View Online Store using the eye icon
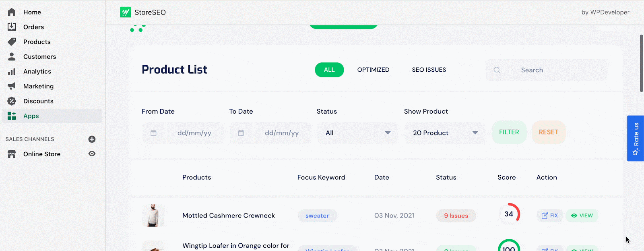 [92, 154]
